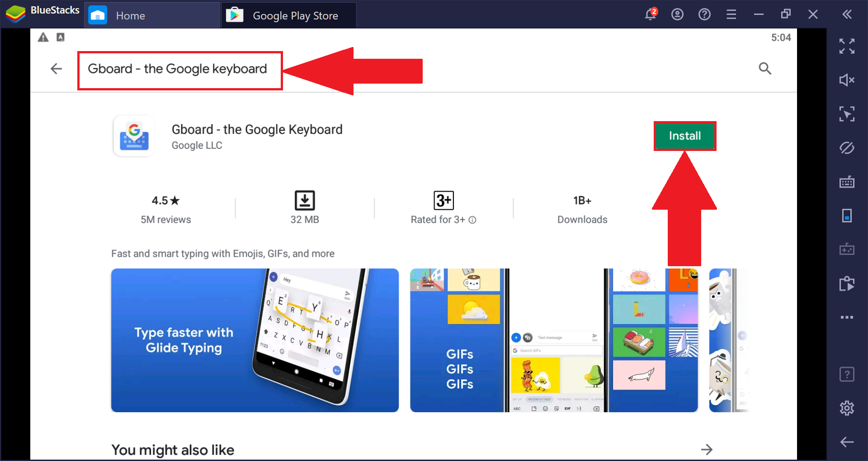Open the Glide Typing screenshot
Screen dimensions: 868x461
click(x=255, y=340)
